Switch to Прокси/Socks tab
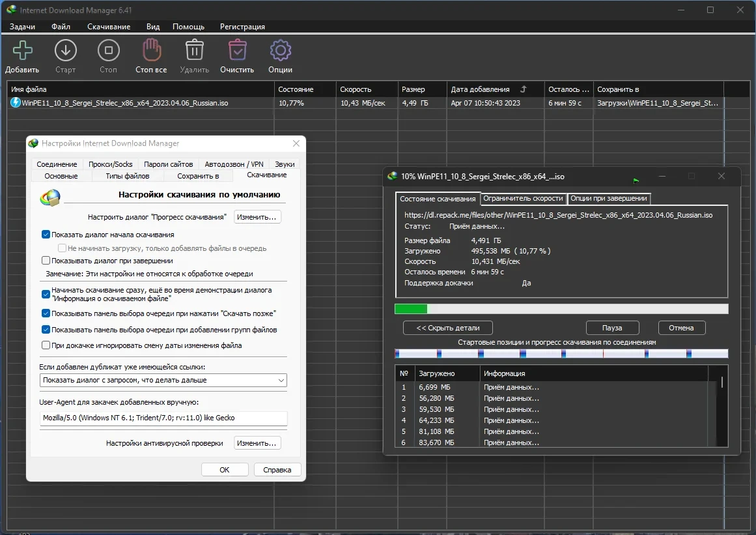Image resolution: width=756 pixels, height=535 pixels. [x=111, y=164]
